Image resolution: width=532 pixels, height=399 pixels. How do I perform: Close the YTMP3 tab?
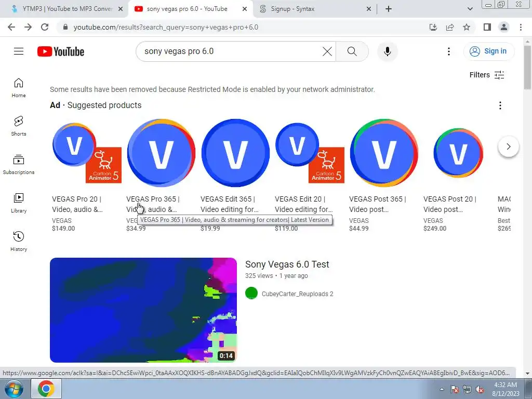click(121, 9)
